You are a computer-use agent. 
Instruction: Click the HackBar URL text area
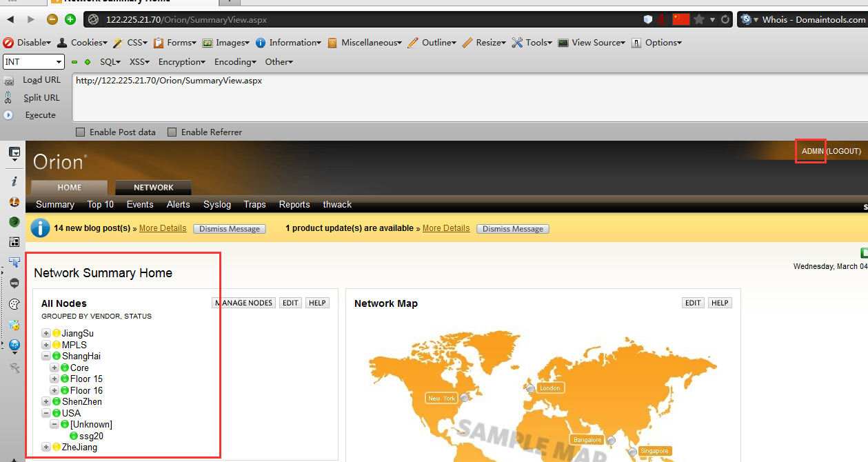(469, 97)
